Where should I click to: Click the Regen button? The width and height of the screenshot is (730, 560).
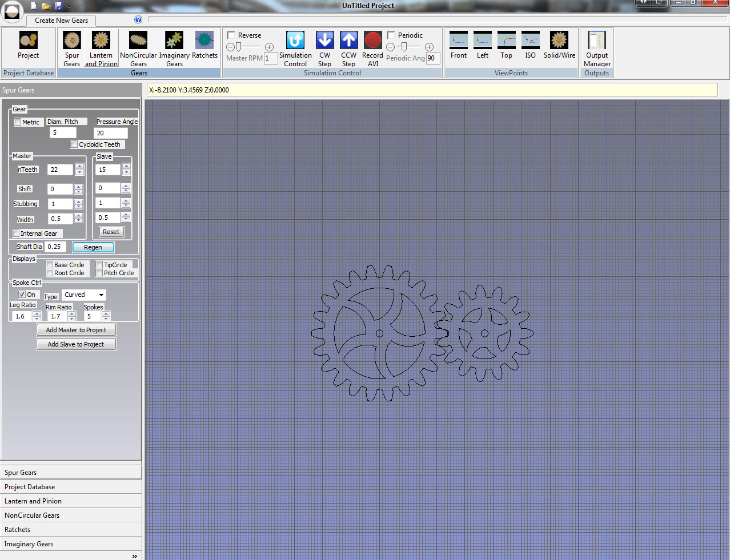93,247
